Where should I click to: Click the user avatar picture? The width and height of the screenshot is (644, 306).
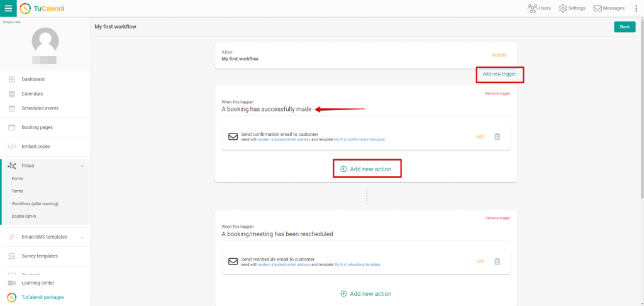pyautogui.click(x=45, y=41)
